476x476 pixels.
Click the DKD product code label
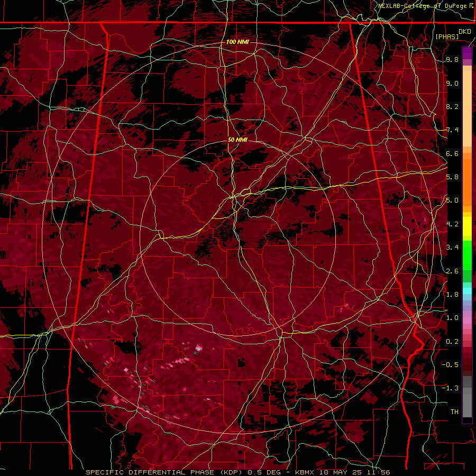(465, 31)
